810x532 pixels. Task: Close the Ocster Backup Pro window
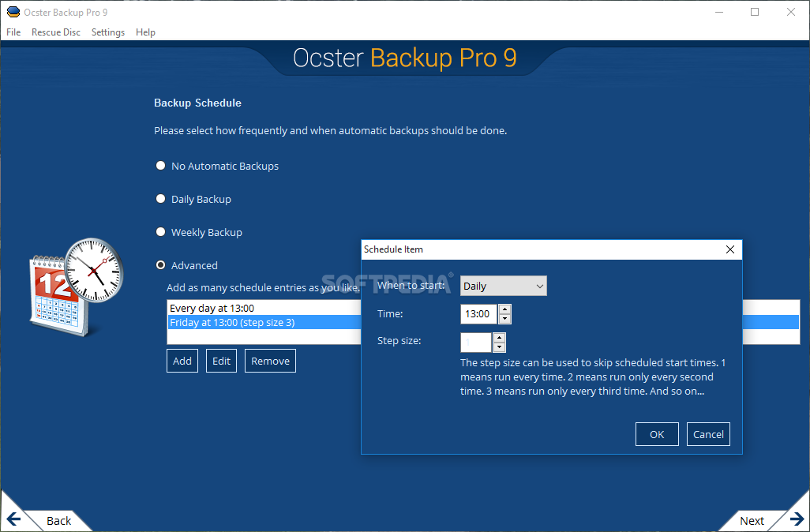click(x=791, y=12)
